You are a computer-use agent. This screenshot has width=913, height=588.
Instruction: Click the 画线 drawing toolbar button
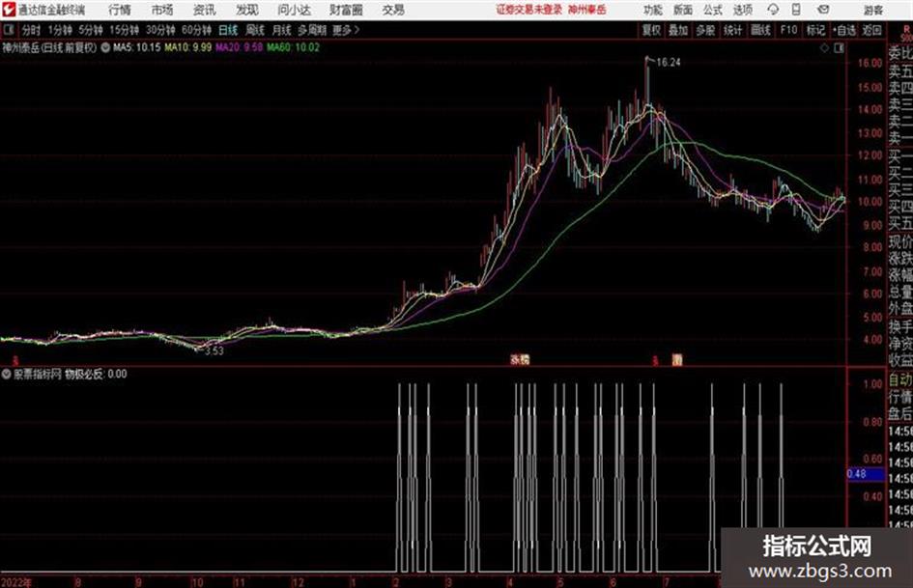point(759,30)
